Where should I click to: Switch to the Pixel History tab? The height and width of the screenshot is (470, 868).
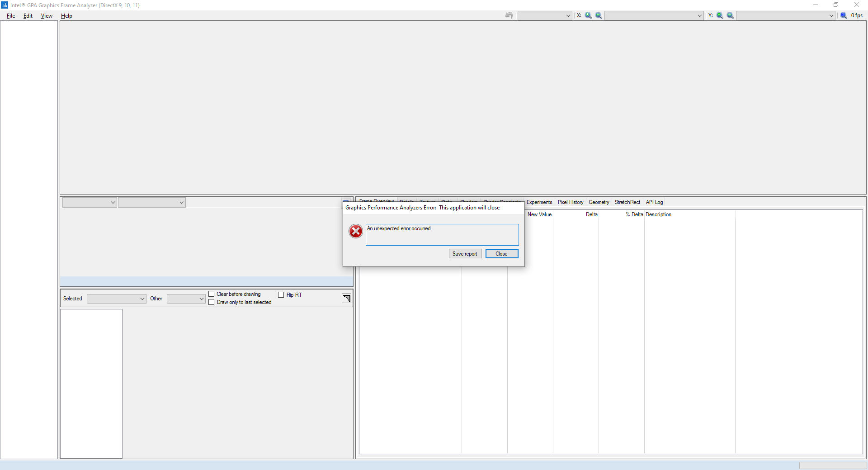570,202
